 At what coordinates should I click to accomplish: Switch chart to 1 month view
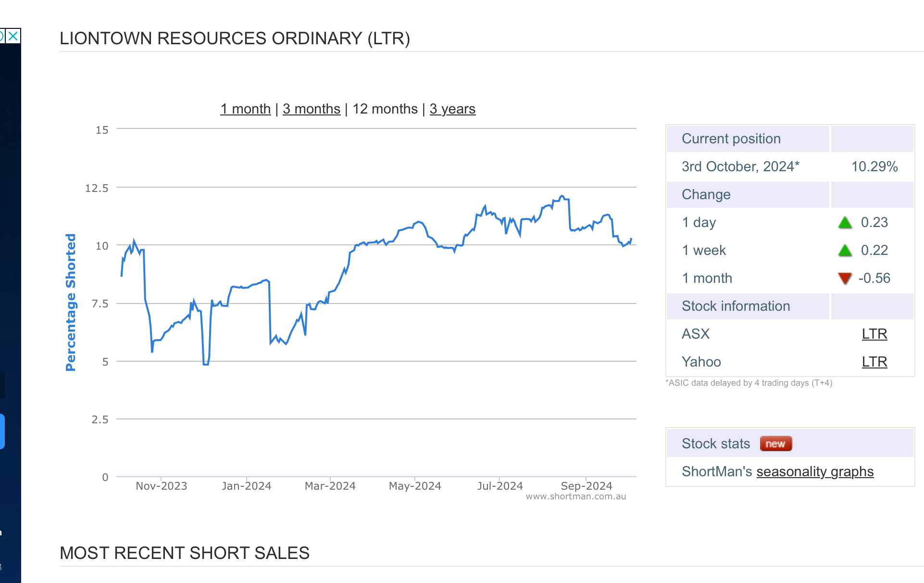[x=246, y=109]
